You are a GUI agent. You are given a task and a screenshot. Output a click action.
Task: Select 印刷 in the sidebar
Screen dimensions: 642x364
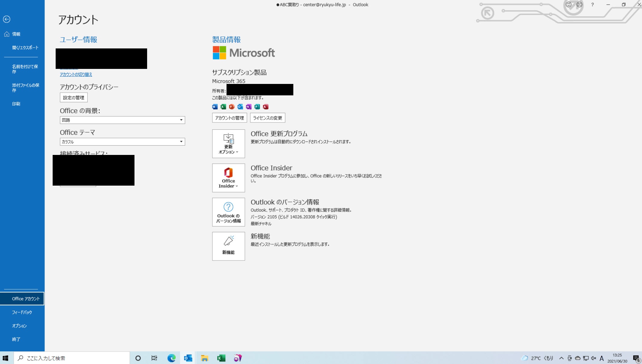pyautogui.click(x=16, y=104)
